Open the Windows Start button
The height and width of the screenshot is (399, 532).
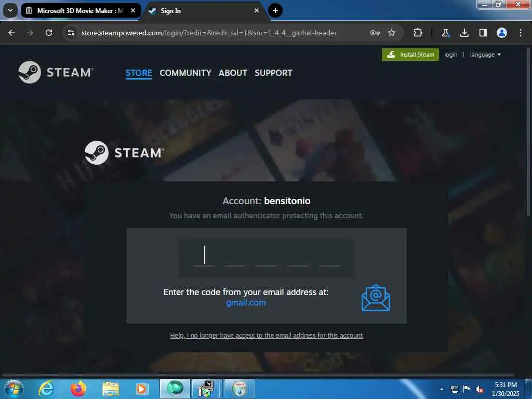click(14, 389)
